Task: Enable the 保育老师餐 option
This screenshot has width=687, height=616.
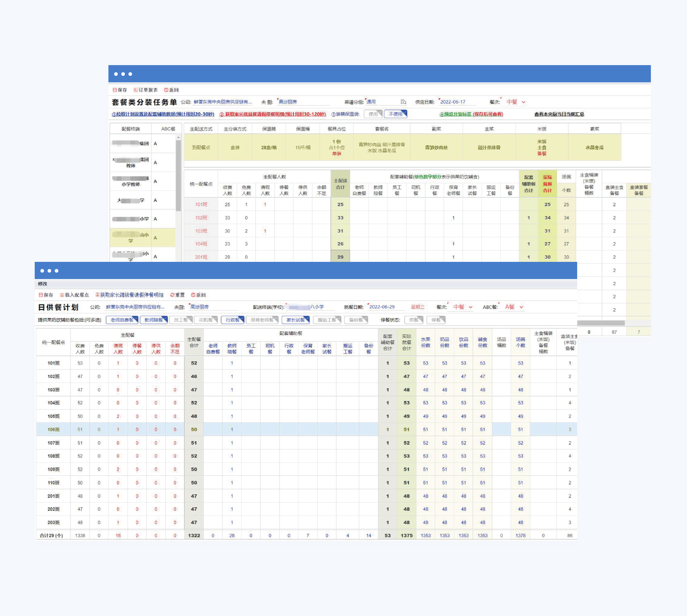Action: click(262, 320)
